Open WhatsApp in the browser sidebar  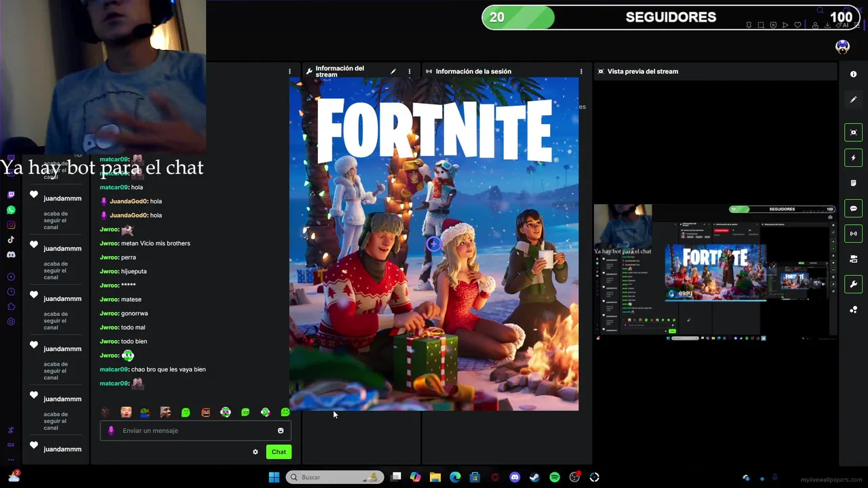pyautogui.click(x=11, y=210)
